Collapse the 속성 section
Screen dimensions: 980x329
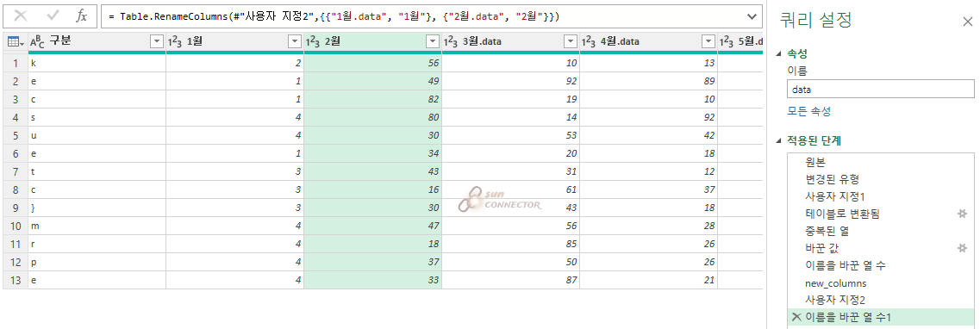click(x=778, y=55)
